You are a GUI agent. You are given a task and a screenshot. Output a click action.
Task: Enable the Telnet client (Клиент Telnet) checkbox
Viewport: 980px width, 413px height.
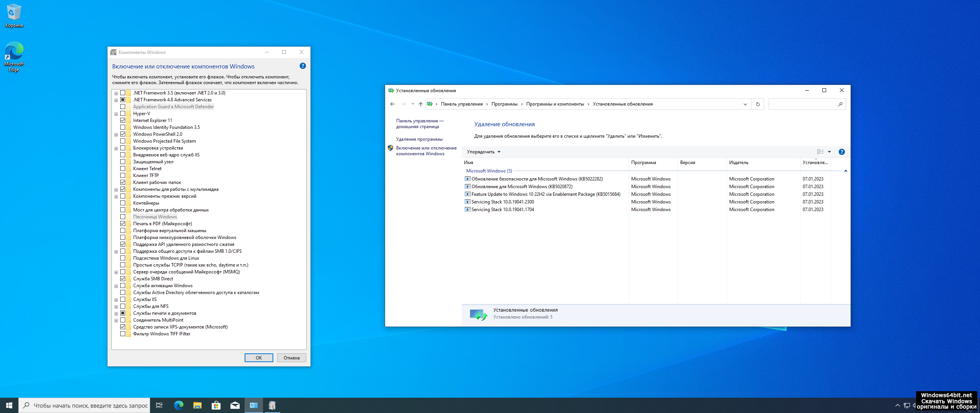point(123,169)
